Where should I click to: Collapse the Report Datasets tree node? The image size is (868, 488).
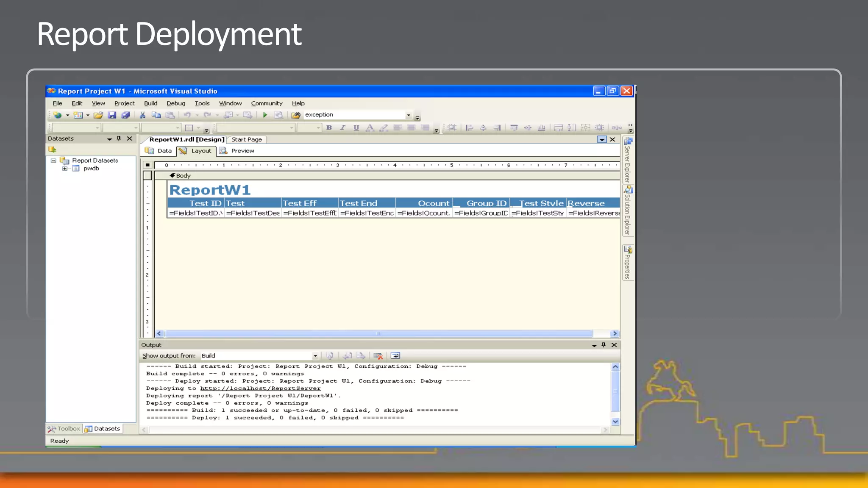tap(53, 161)
